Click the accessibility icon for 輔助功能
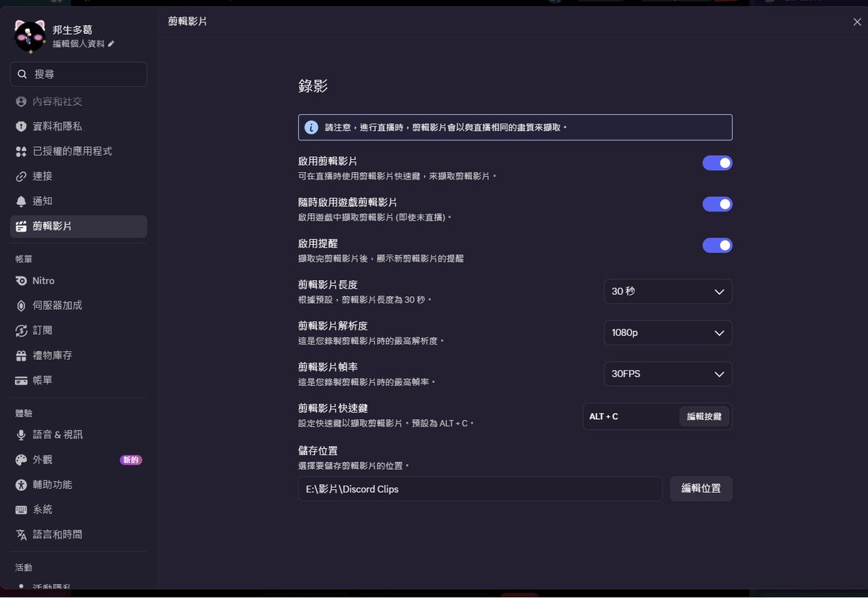This screenshot has width=868, height=598. click(21, 485)
